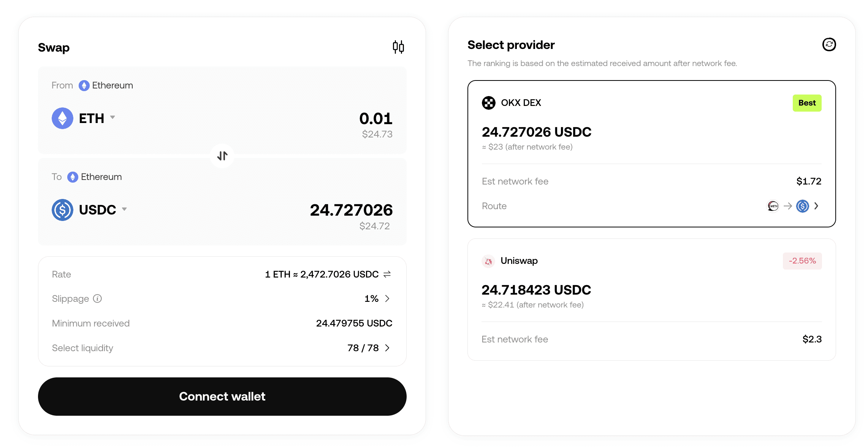Image resolution: width=868 pixels, height=448 pixels.
Task: Expand the Route details chevron
Action: point(816,206)
